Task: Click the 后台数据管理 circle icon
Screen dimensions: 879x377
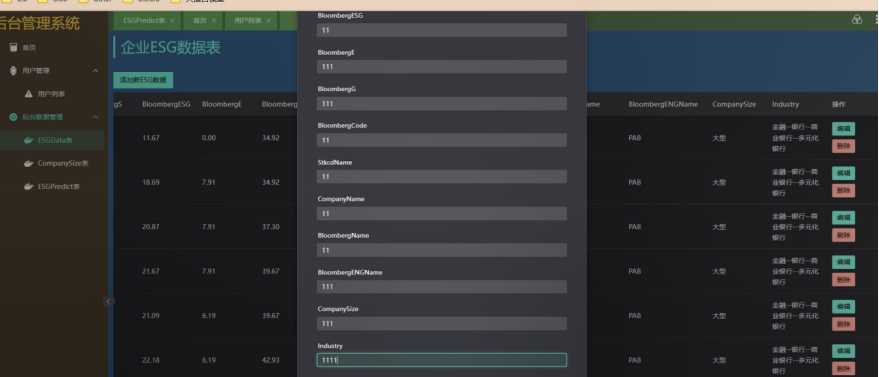Action: [13, 117]
